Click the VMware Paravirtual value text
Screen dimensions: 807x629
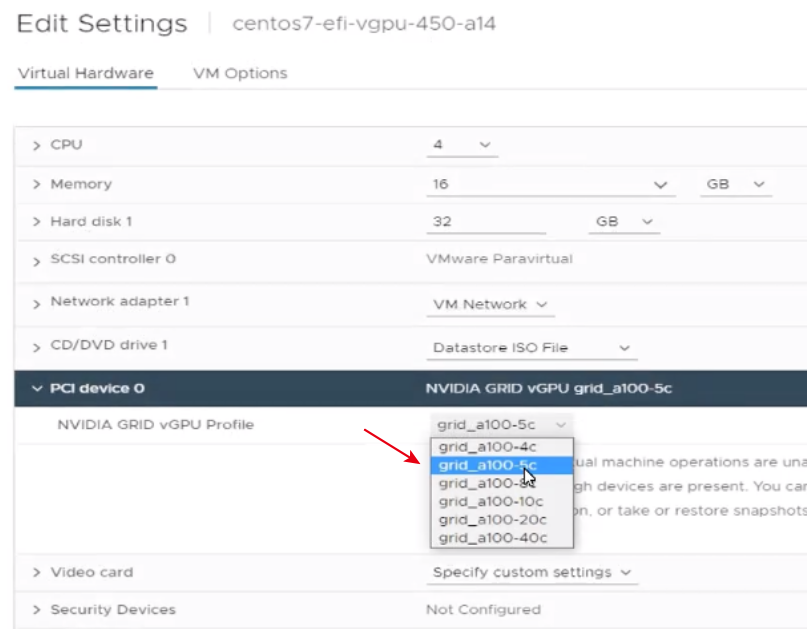point(499,258)
